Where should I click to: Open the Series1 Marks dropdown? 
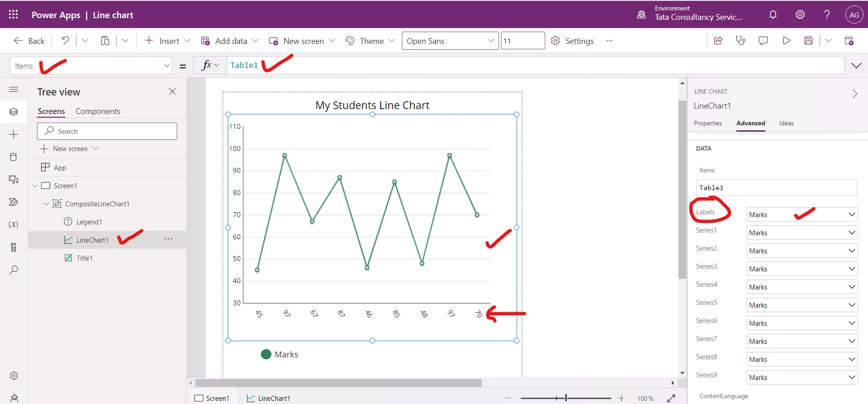coord(802,233)
